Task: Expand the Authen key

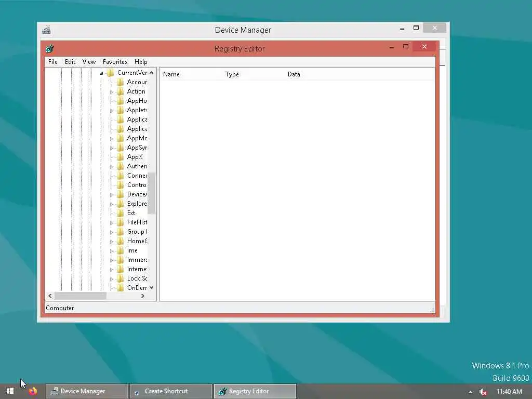Action: [x=111, y=167]
